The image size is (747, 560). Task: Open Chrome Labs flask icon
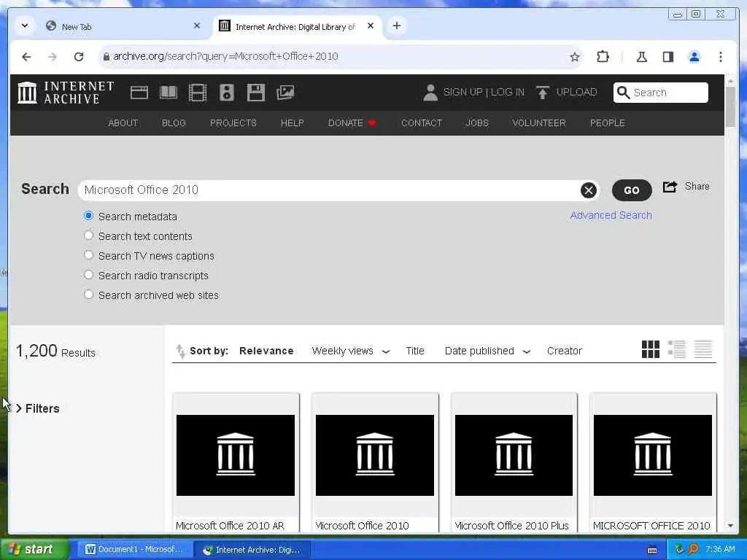tap(642, 57)
